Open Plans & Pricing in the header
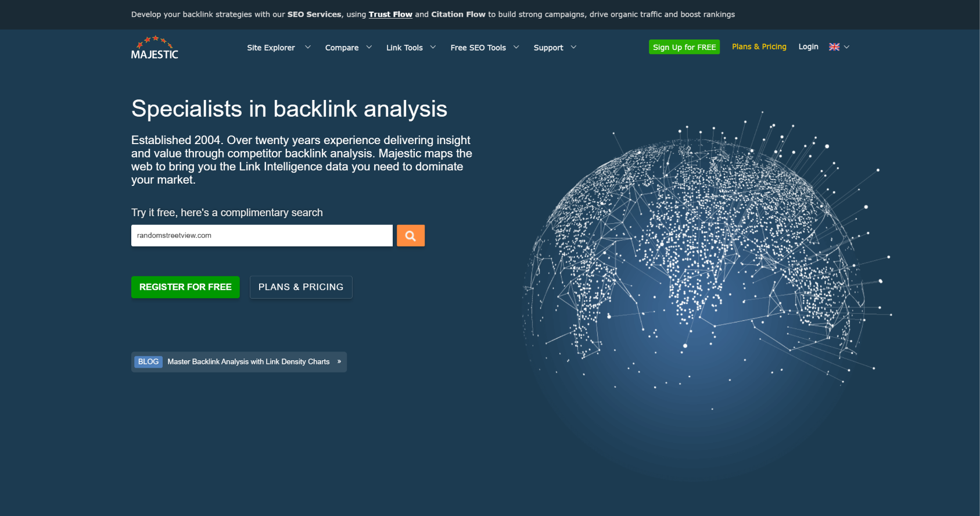This screenshot has width=980, height=516. 759,46
